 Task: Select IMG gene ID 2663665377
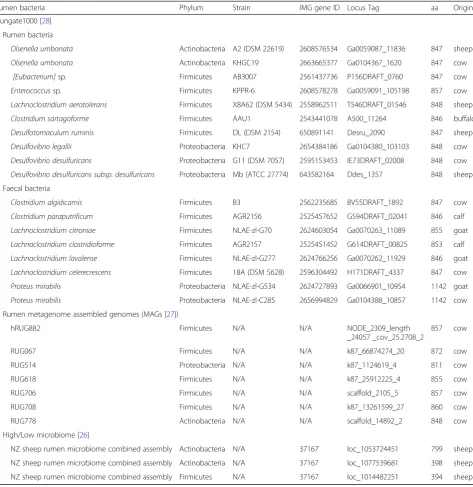(x=318, y=63)
